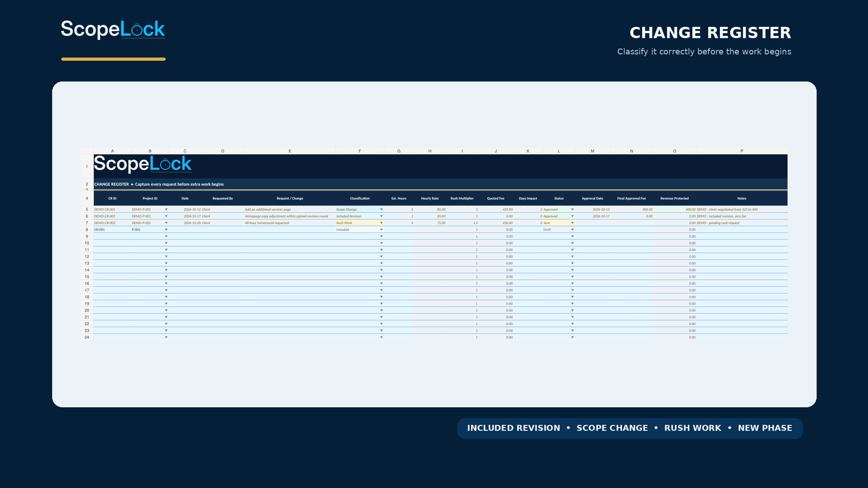This screenshot has width=868, height=488.
Task: Open Status dropdown showing Sent
Action: [x=572, y=223]
